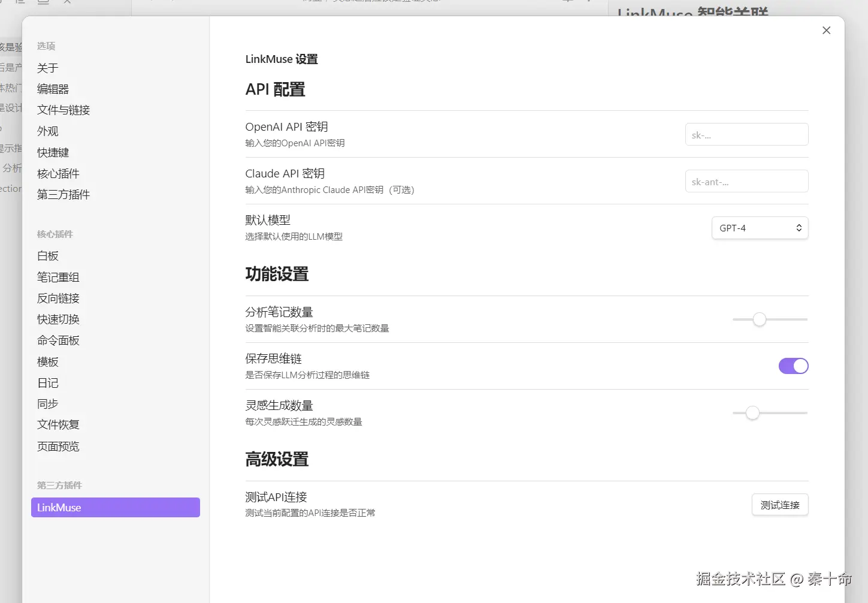Open the 日记 plugin settings
868x603 pixels.
48,382
